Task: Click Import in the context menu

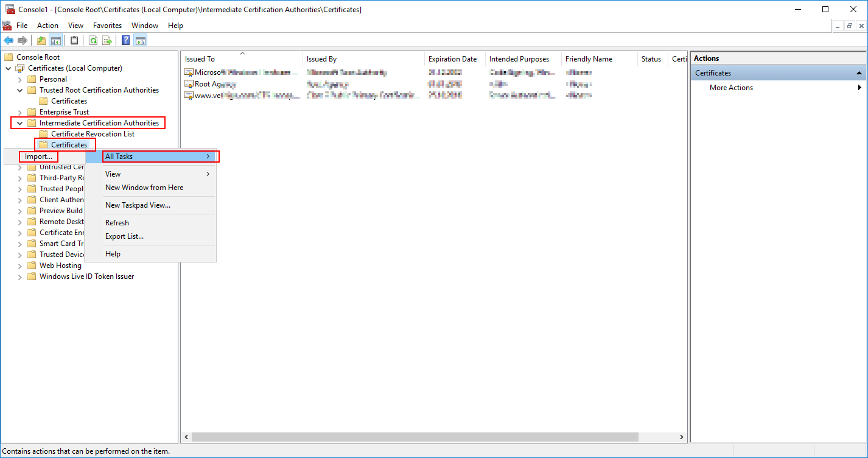Action: 38,157
